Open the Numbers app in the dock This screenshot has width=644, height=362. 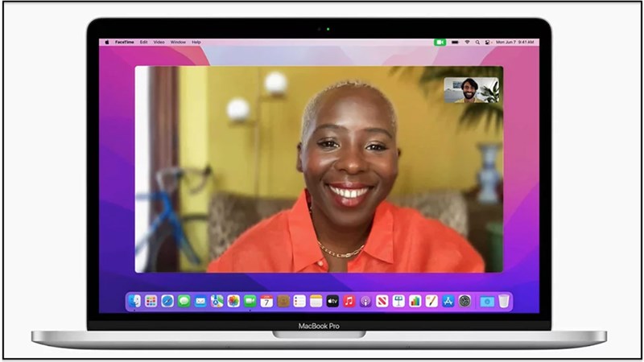[415, 301]
